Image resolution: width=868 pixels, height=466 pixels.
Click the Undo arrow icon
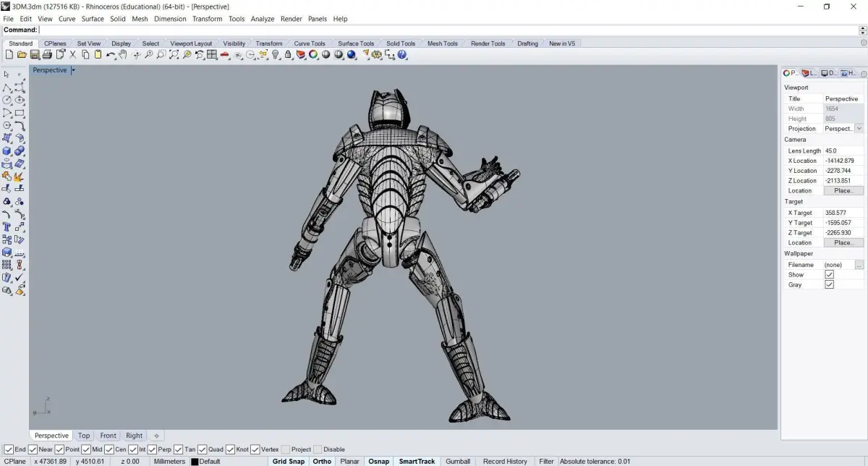(110, 55)
